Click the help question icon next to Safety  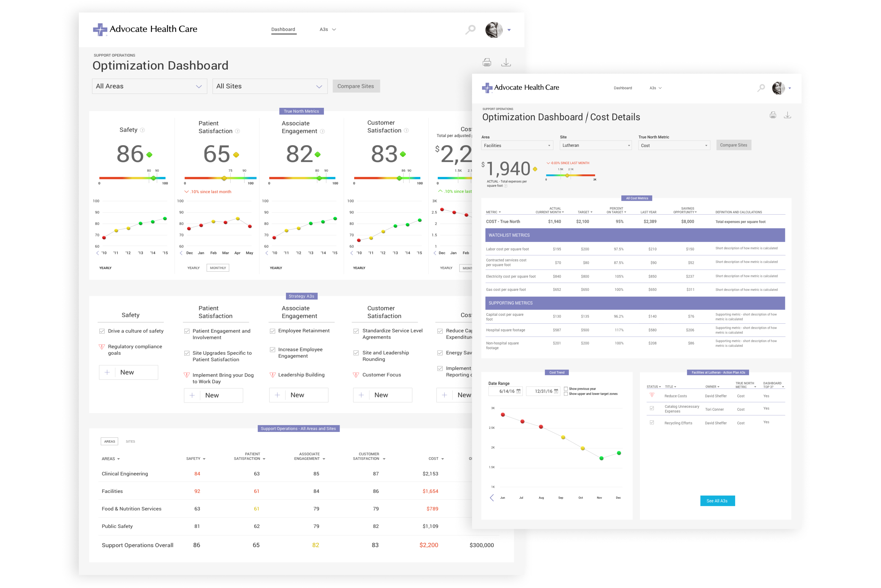[142, 130]
